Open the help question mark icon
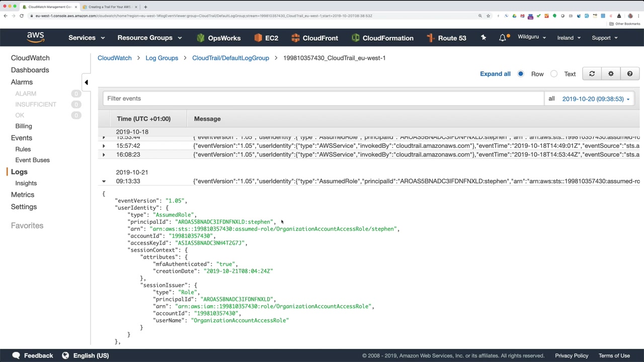 (x=629, y=74)
